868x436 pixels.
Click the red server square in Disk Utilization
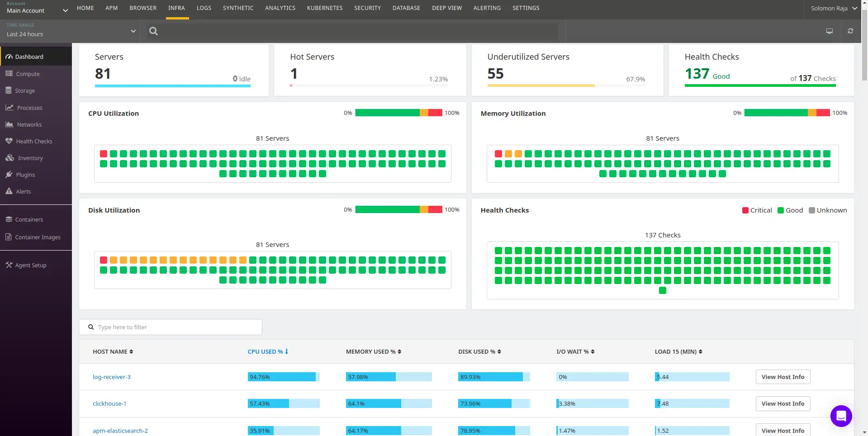coord(104,260)
